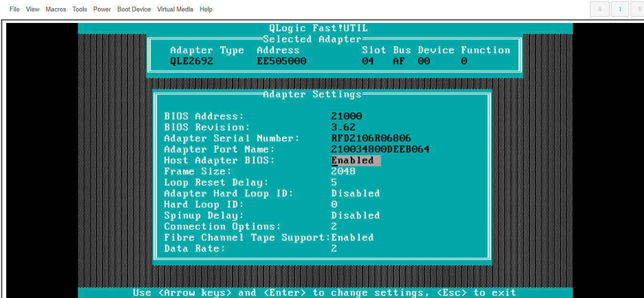This screenshot has width=644, height=298.
Task: Click the Bus value AF
Action: [x=399, y=61]
